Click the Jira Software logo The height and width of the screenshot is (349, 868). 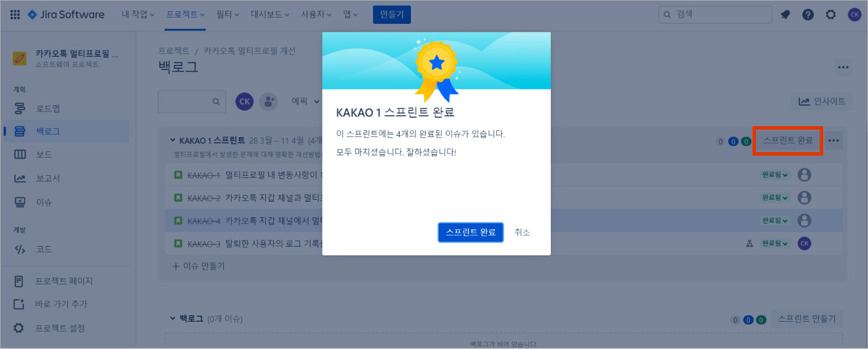tap(66, 15)
